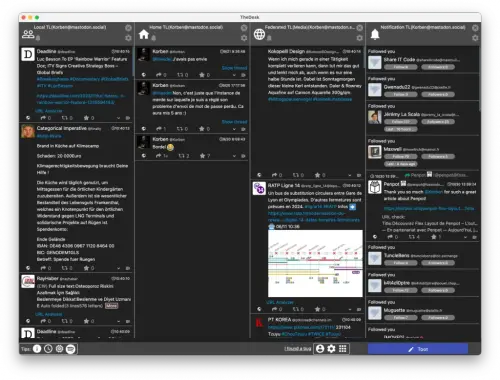
Task: Click Follow count button for Maxwell
Action: tap(400, 156)
